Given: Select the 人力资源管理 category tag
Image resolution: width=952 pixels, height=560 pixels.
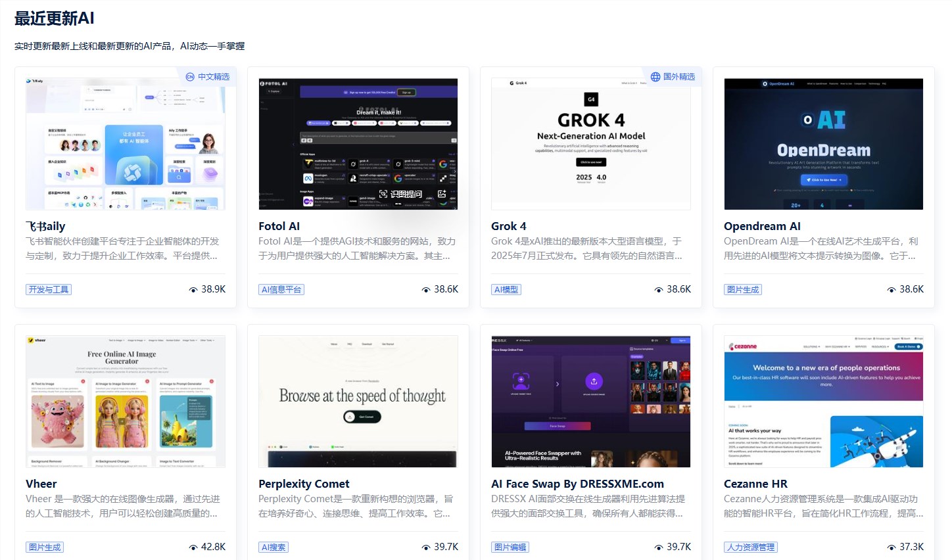Looking at the screenshot, I should (x=751, y=547).
